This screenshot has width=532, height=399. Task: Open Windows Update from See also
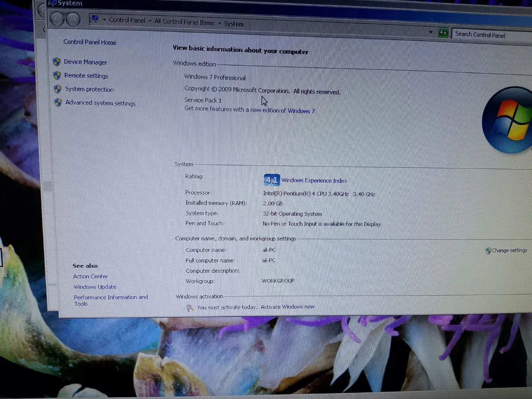95,287
